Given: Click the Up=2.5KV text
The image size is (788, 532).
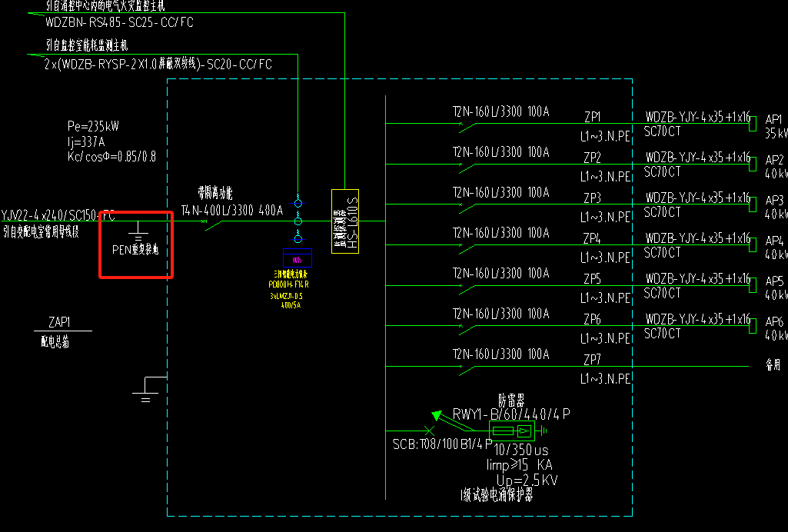Looking at the screenshot, I should click(527, 480).
